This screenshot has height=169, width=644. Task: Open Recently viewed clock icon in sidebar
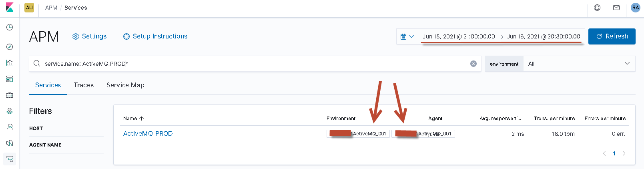10,27
